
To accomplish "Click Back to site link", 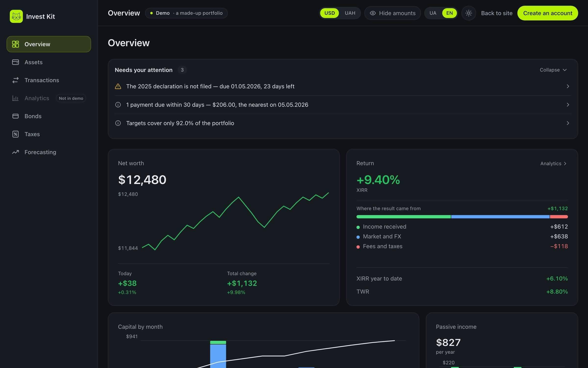I will (x=497, y=13).
